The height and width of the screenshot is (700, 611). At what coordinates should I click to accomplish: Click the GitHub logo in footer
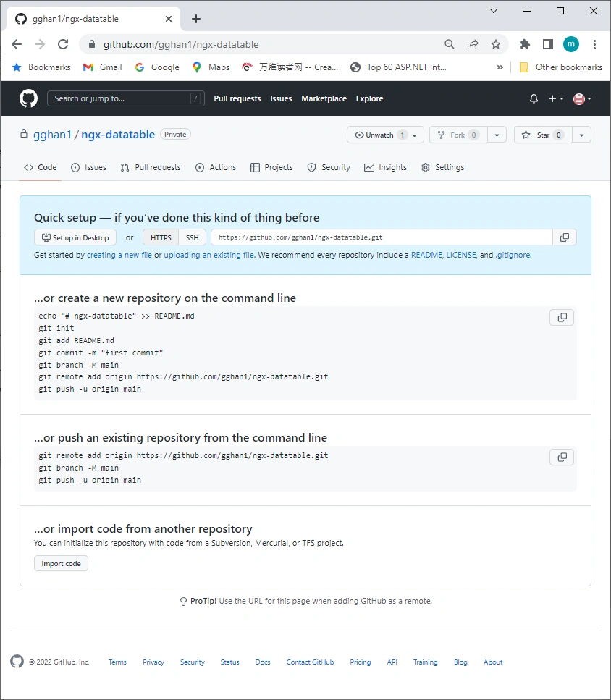click(x=17, y=662)
